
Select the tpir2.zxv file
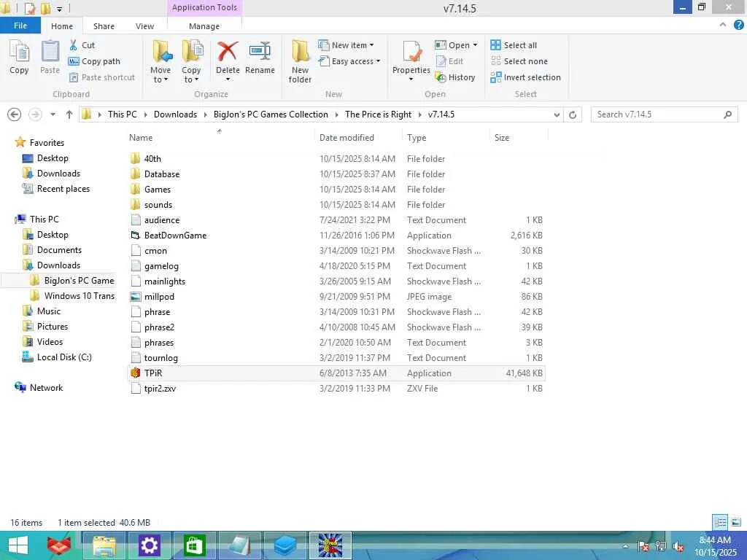[336, 389]
